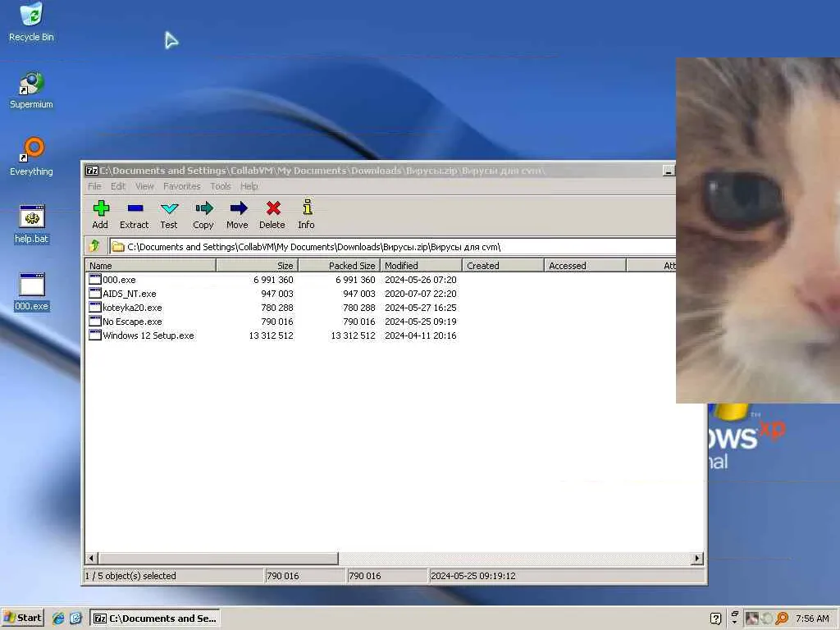This screenshot has height=630, width=840.
Task: Click the Move toolbar icon
Action: click(239, 208)
